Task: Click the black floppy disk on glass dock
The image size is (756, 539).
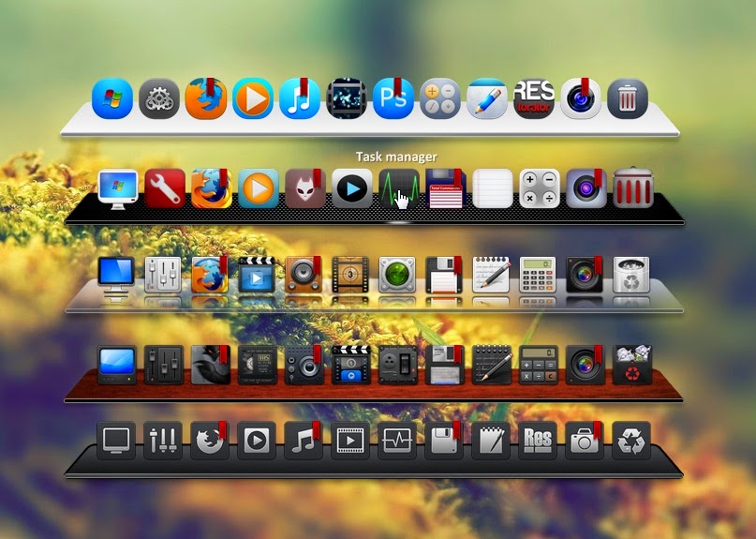Action: pos(444,275)
